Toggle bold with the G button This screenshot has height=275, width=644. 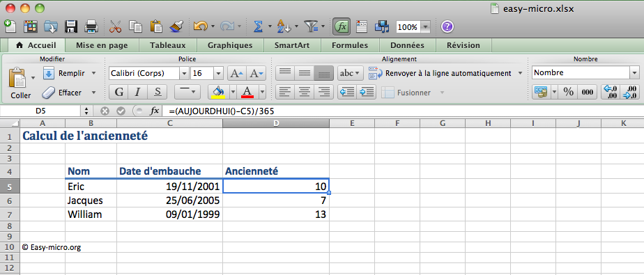click(x=118, y=93)
